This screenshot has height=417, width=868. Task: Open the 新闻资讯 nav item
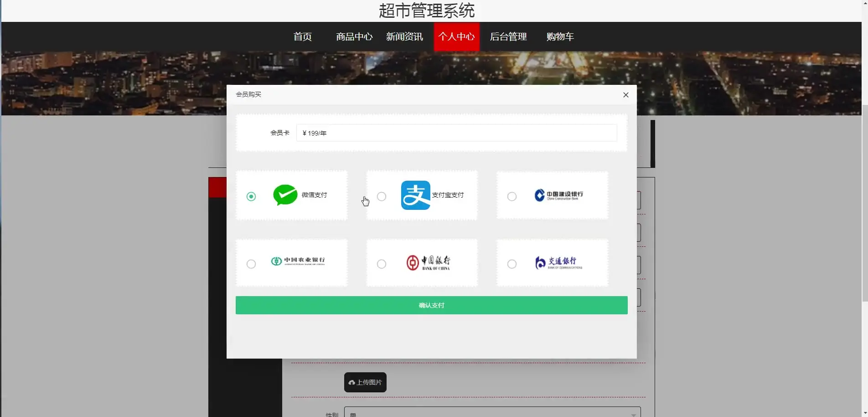(404, 37)
